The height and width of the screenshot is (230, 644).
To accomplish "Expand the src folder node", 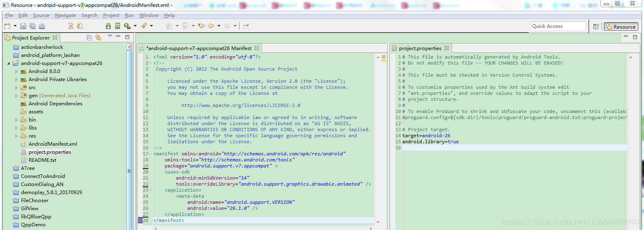I will point(17,88).
